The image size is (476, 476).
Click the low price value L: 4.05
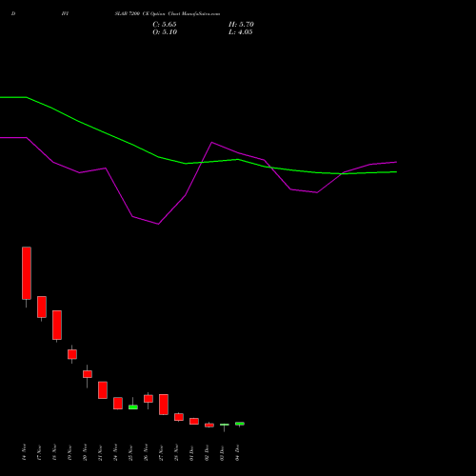(x=241, y=32)
